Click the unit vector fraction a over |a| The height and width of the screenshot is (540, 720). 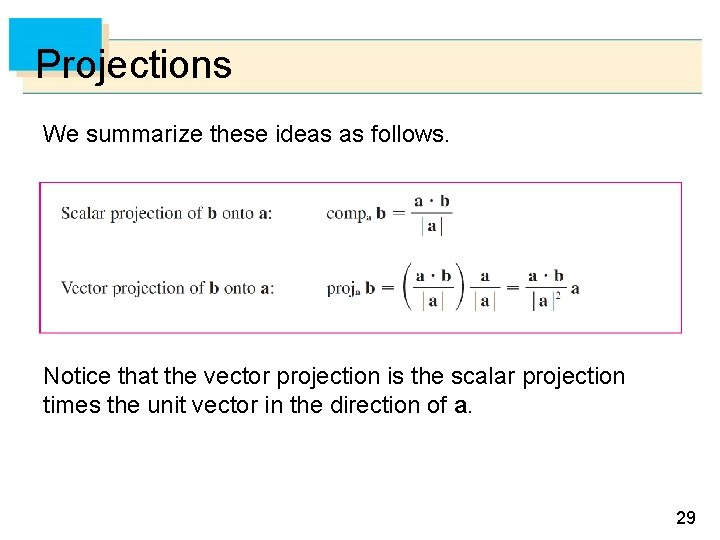(x=485, y=287)
